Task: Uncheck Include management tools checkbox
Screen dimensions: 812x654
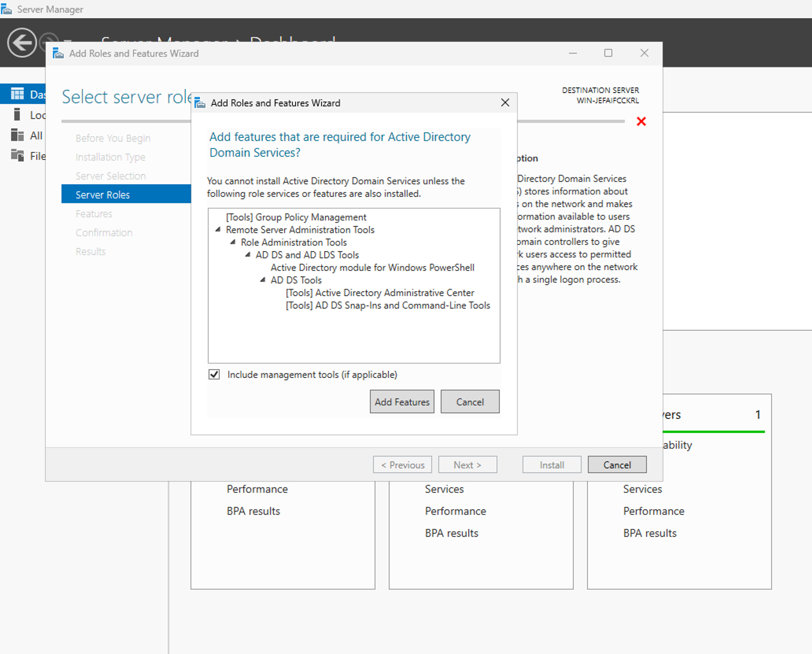Action: click(x=214, y=374)
